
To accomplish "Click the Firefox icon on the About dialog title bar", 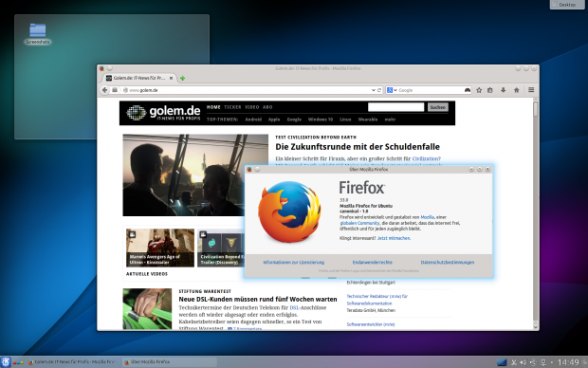I will coord(249,170).
